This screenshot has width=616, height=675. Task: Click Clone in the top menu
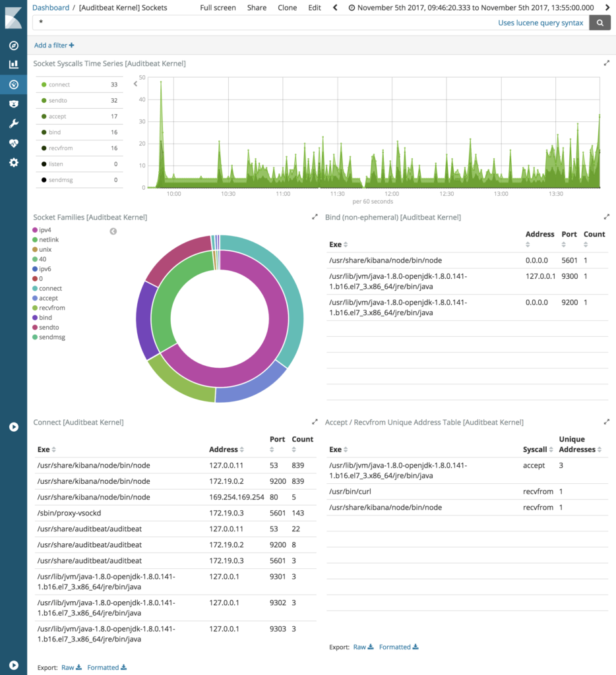287,7
